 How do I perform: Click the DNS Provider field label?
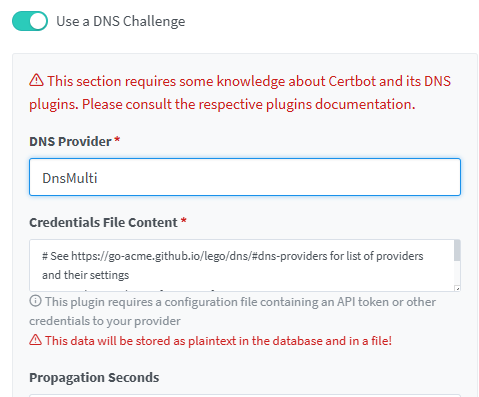[x=70, y=141]
